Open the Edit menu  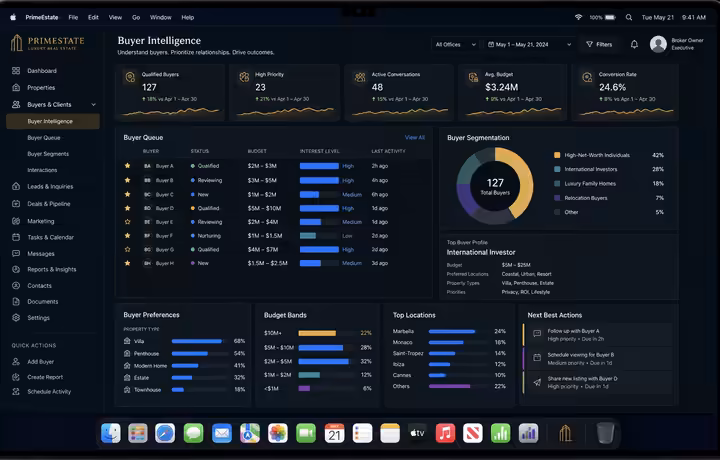(93, 17)
